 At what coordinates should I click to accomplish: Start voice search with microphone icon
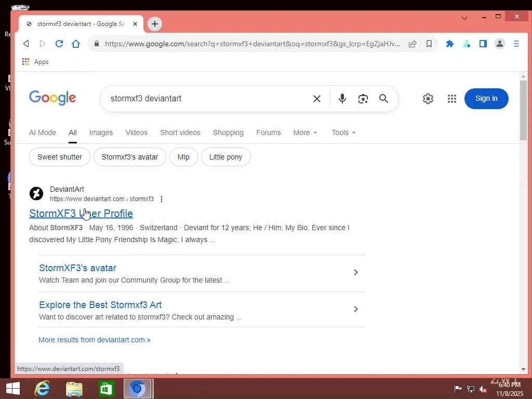(342, 98)
